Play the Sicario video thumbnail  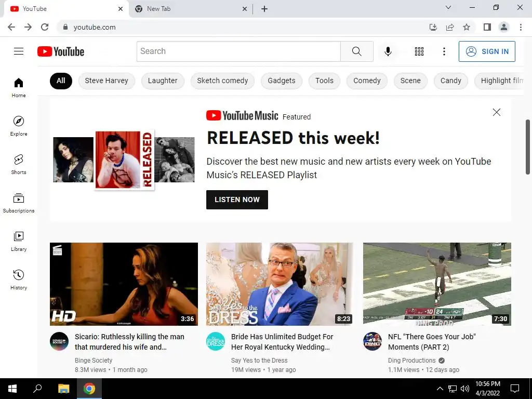coord(124,284)
